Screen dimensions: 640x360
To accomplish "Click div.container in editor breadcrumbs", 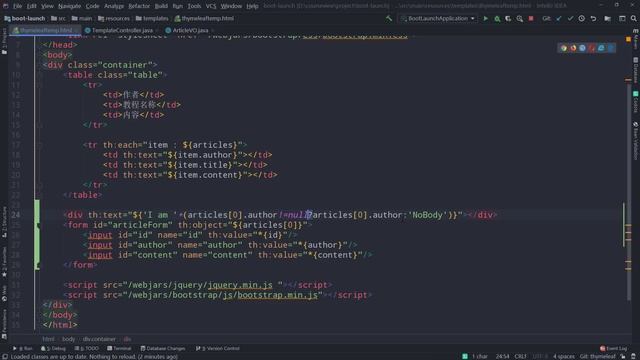I will (x=99, y=339).
